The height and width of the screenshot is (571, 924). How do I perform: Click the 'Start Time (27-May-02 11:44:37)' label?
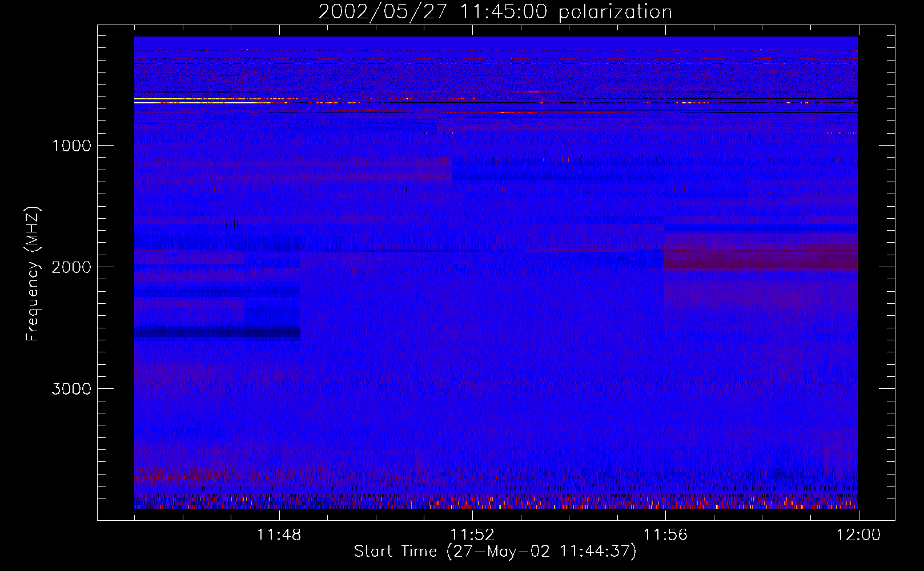tap(495, 552)
